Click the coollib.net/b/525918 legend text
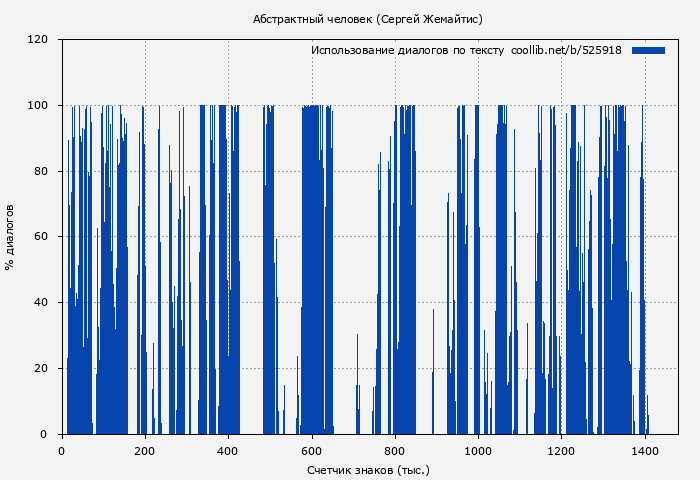This screenshot has width=700, height=480. tap(566, 50)
